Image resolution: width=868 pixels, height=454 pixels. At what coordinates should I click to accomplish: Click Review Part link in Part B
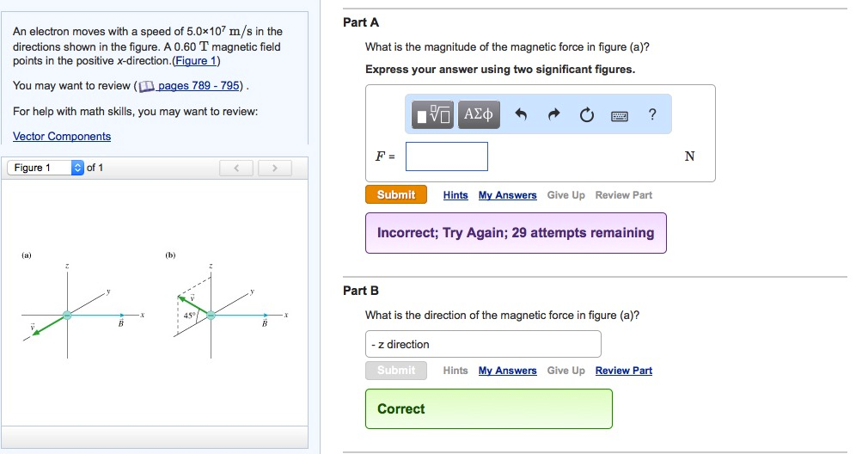(x=623, y=371)
